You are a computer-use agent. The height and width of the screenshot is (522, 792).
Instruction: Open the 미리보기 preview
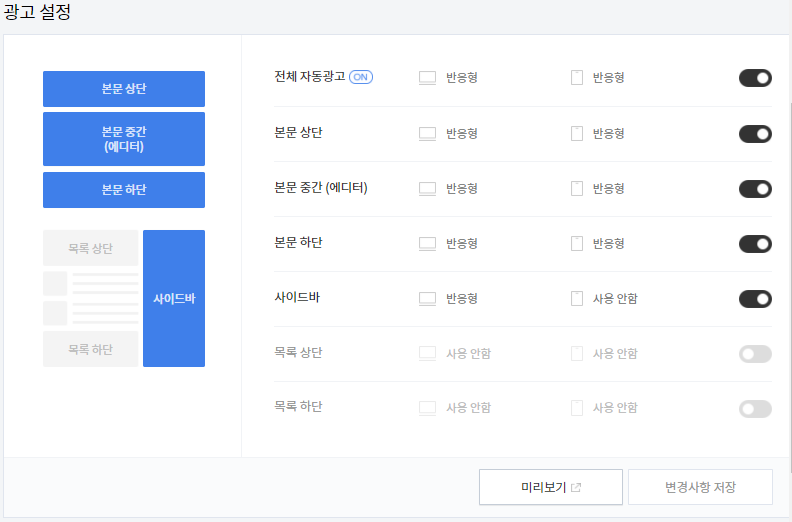coord(551,487)
